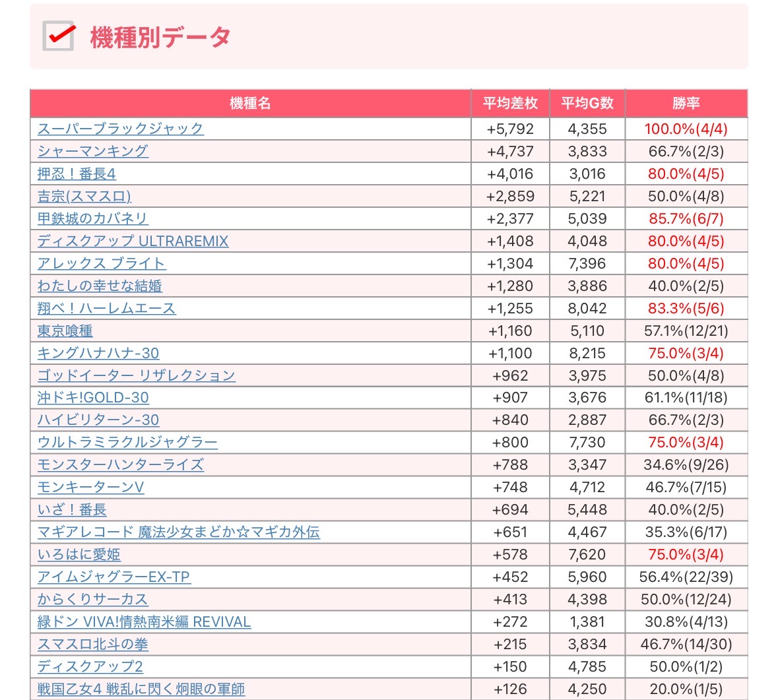This screenshot has height=700, width=778.
Task: Open the モンキーターンV link
Action: point(91,487)
